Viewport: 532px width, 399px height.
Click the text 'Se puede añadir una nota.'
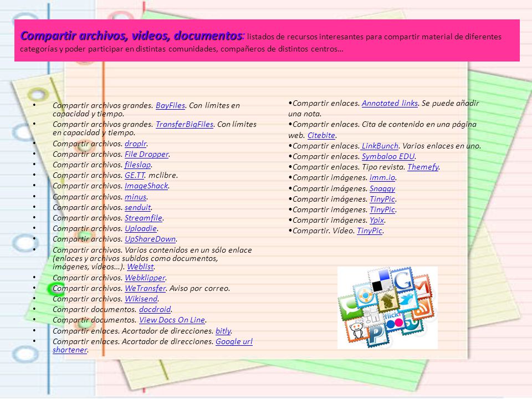pyautogui.click(x=383, y=109)
